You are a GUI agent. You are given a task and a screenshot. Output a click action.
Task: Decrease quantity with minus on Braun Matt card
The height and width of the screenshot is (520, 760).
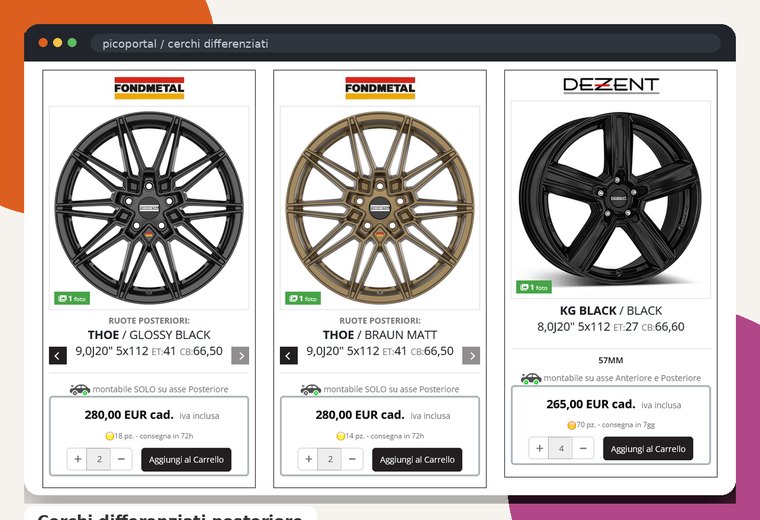tap(352, 459)
